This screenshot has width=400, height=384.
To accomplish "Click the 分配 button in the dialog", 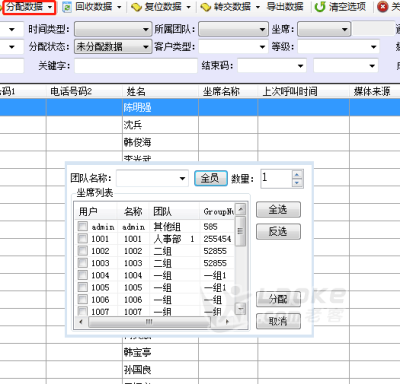I will [x=278, y=299].
